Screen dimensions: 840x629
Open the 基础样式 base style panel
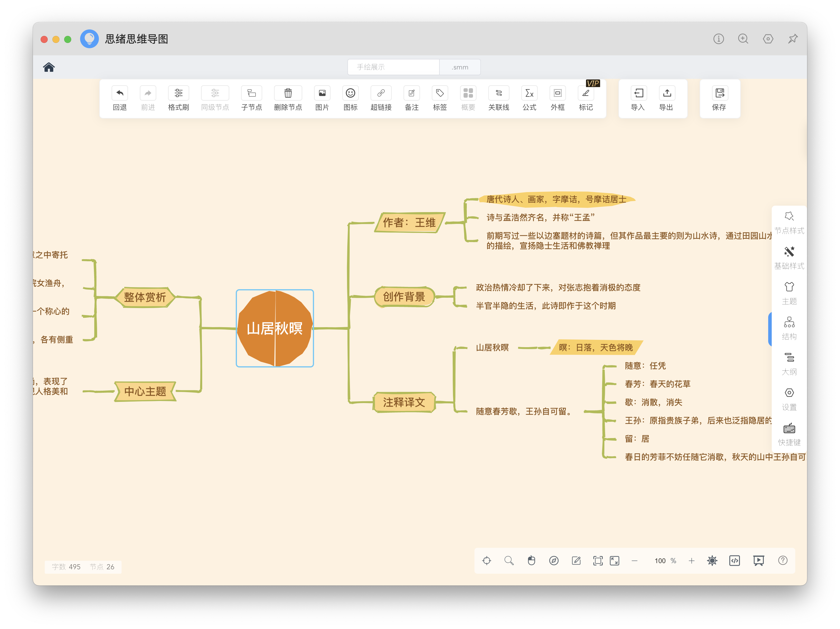789,258
